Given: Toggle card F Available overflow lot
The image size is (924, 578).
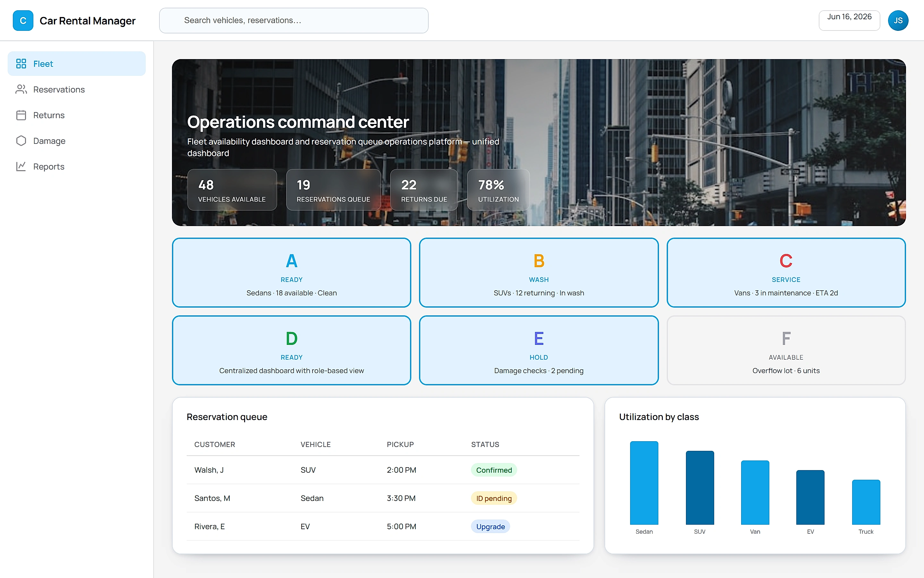Looking at the screenshot, I should click(x=786, y=350).
